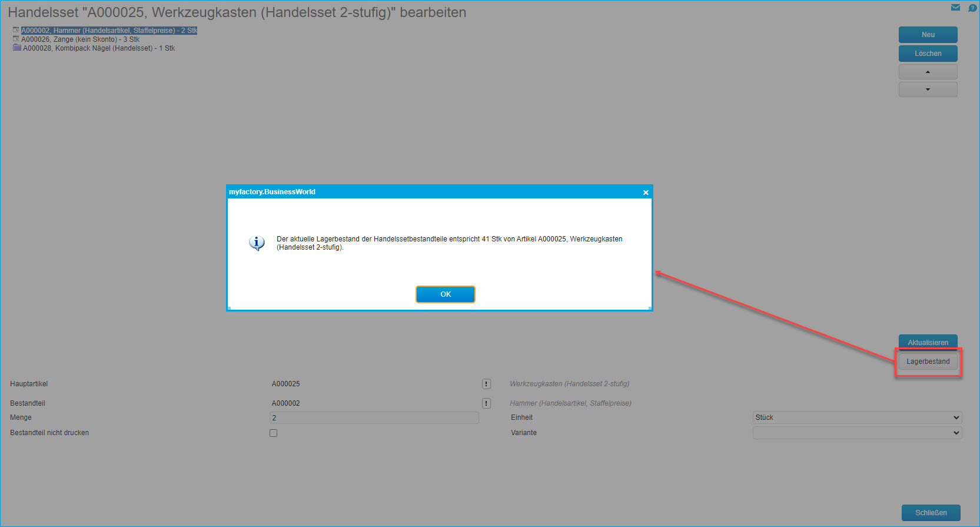Click the dialog title myfactory.BusinessWorld
This screenshot has height=527, width=980.
(272, 192)
